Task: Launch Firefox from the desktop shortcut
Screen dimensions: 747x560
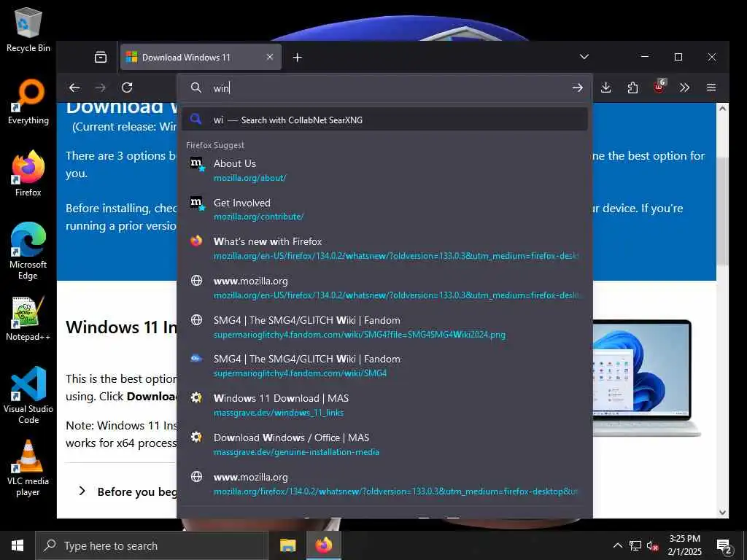Action: click(x=28, y=174)
